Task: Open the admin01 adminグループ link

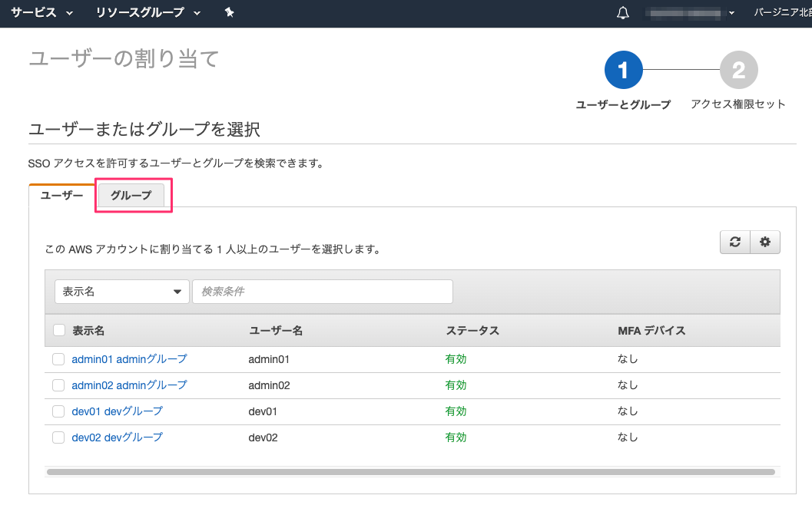Action: click(x=129, y=359)
